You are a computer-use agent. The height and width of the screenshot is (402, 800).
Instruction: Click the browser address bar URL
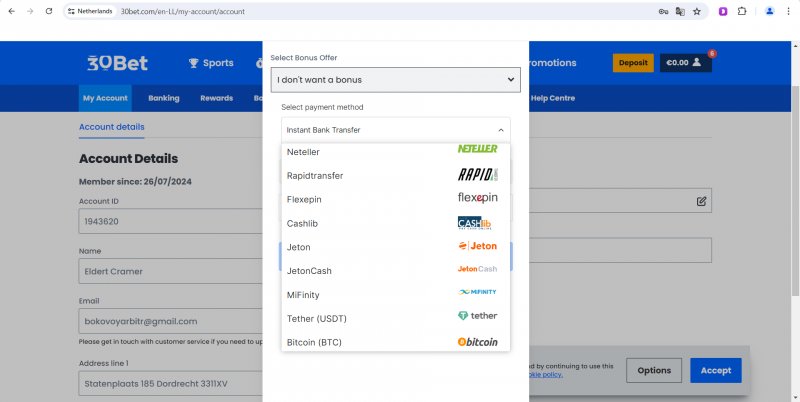click(x=183, y=11)
